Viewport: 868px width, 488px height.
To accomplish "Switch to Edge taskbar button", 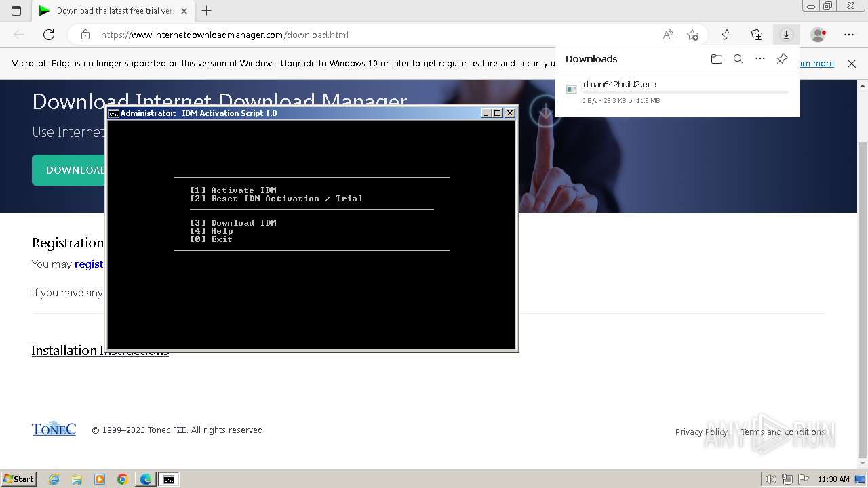I will tap(146, 479).
